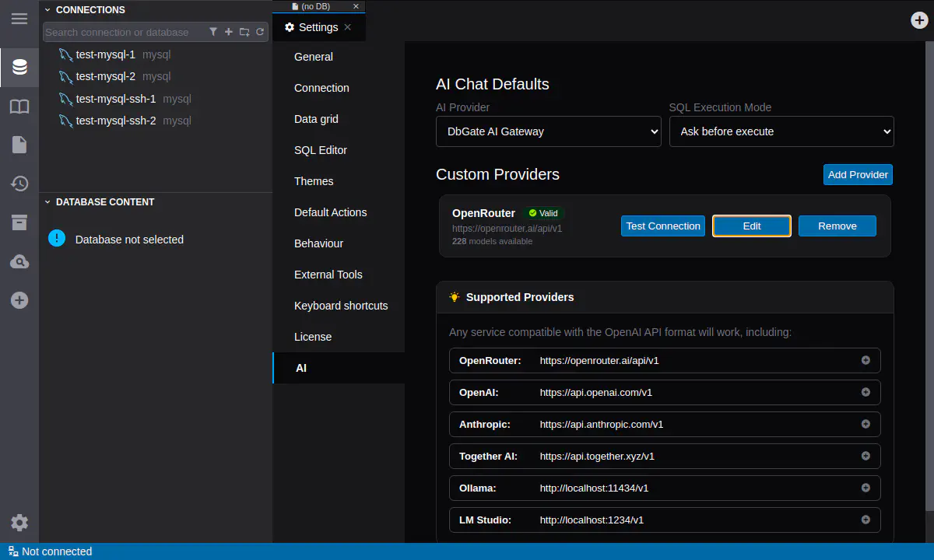Open the database connections sidebar icon
The width and height of the screenshot is (934, 560).
click(19, 67)
